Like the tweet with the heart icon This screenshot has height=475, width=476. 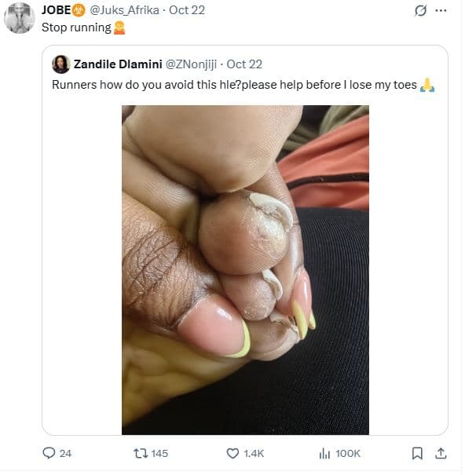click(x=233, y=453)
